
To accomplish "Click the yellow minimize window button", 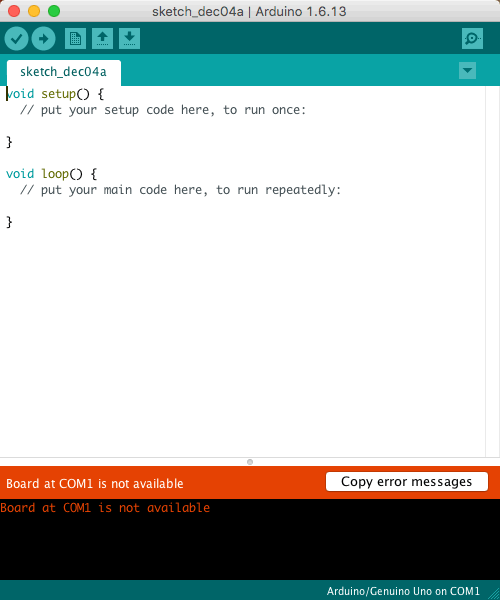I will (34, 11).
